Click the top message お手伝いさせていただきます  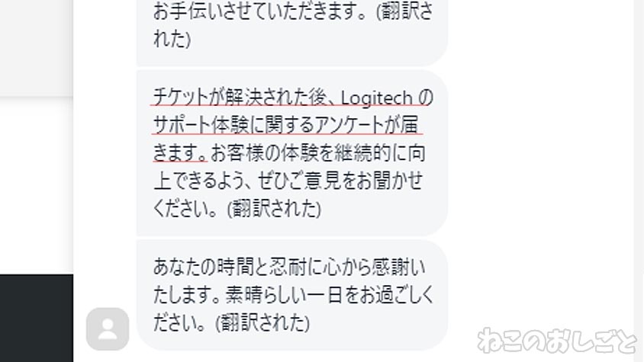click(291, 25)
